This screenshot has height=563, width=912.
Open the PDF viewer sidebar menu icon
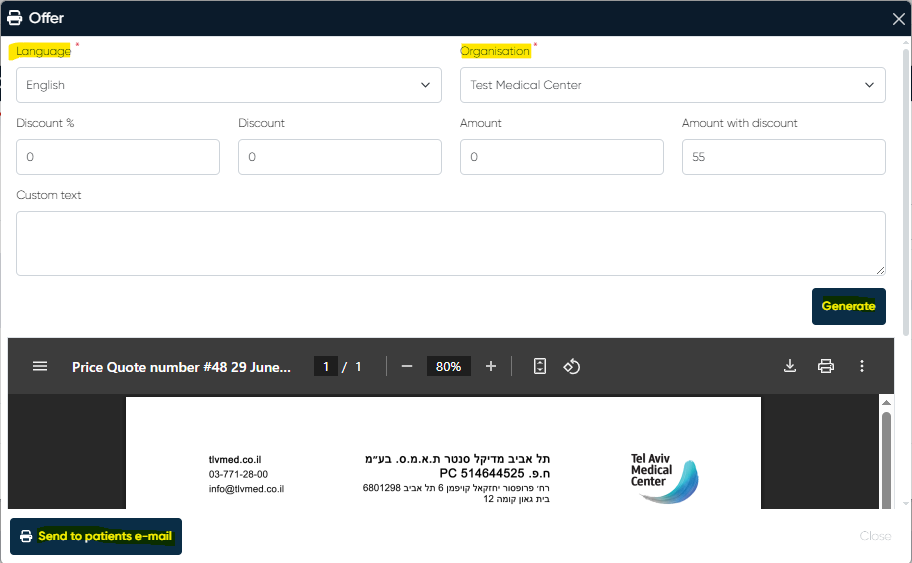click(x=40, y=367)
